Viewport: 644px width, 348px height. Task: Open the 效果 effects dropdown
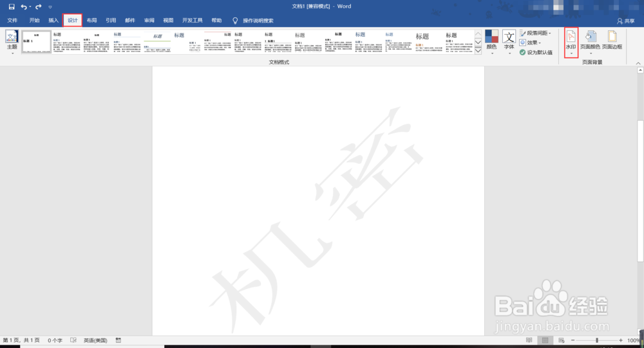point(530,42)
